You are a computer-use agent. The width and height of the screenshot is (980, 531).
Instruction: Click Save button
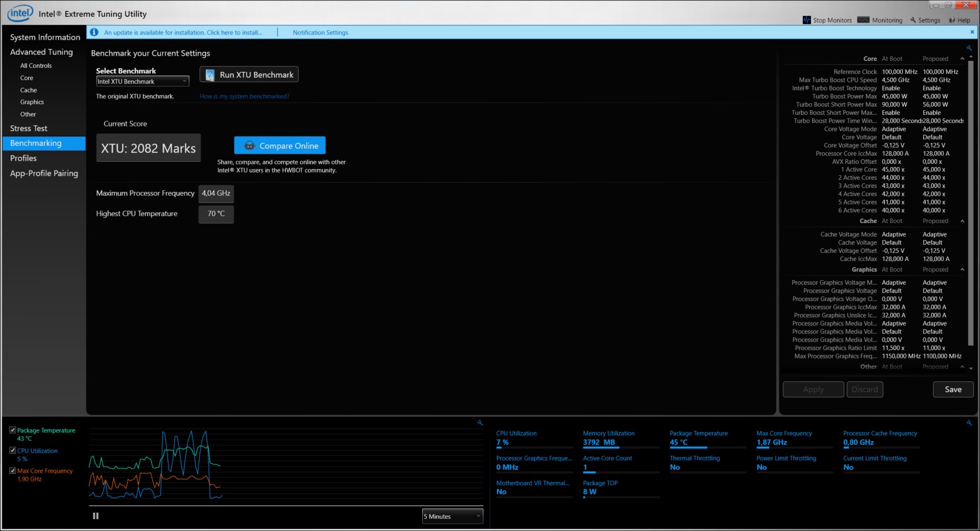[x=953, y=390]
